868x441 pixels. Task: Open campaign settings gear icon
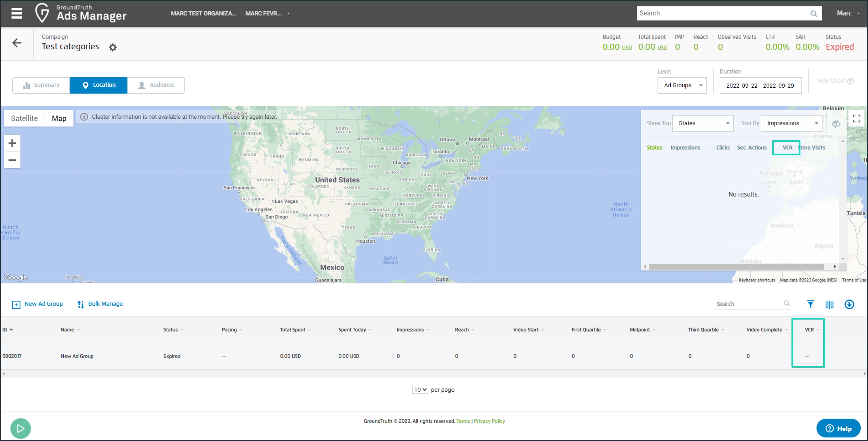pyautogui.click(x=113, y=47)
